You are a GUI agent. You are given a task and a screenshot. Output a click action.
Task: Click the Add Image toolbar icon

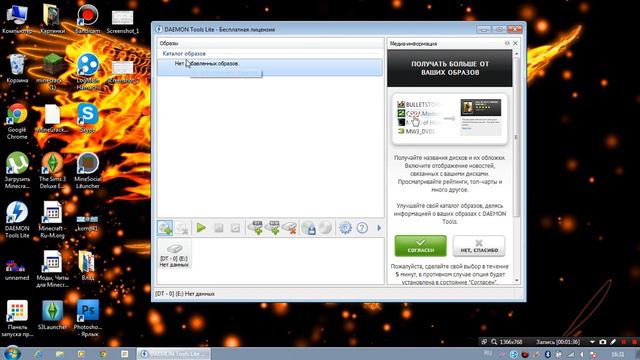click(165, 228)
